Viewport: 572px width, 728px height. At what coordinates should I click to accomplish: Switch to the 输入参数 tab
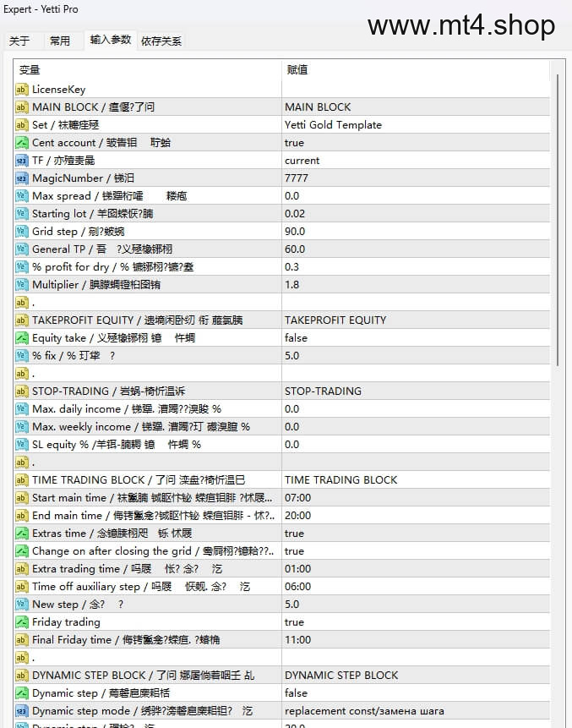pyautogui.click(x=111, y=40)
